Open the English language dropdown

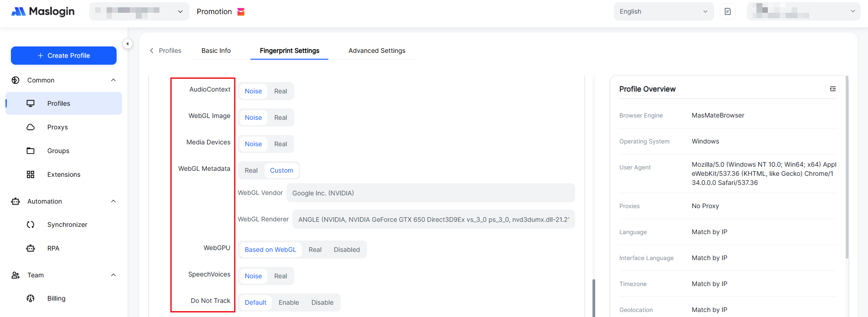(663, 11)
